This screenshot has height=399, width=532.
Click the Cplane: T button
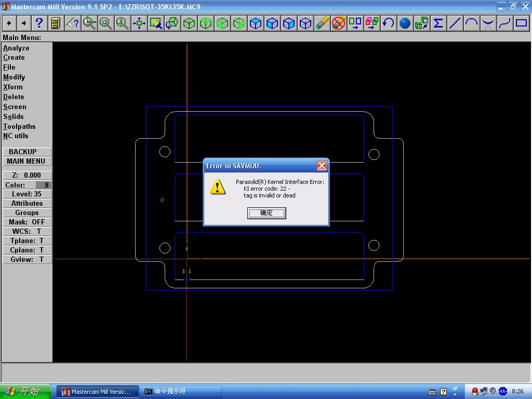[x=27, y=250]
